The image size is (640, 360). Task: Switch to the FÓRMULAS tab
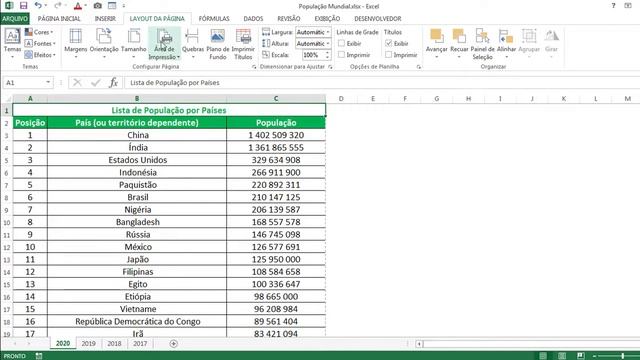214,18
